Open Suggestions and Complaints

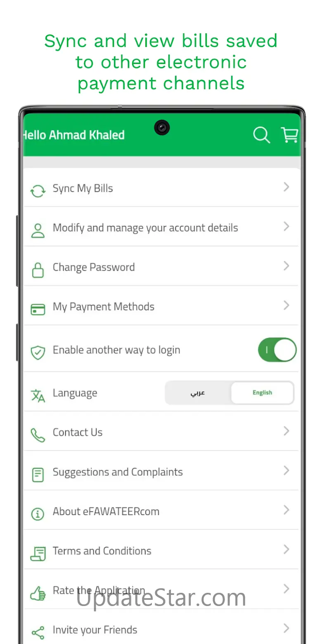tap(161, 471)
